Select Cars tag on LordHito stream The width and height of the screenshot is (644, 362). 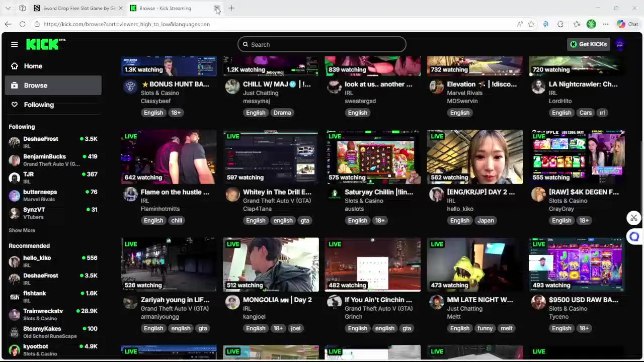pyautogui.click(x=585, y=113)
